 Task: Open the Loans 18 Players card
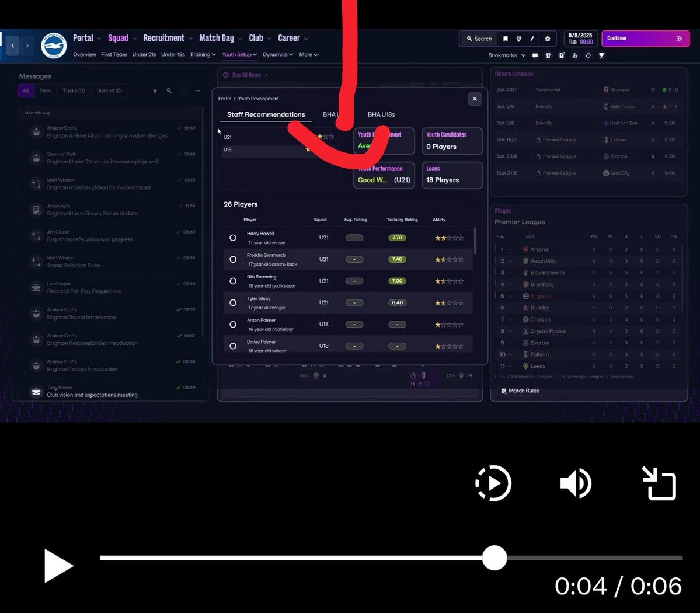pos(452,175)
